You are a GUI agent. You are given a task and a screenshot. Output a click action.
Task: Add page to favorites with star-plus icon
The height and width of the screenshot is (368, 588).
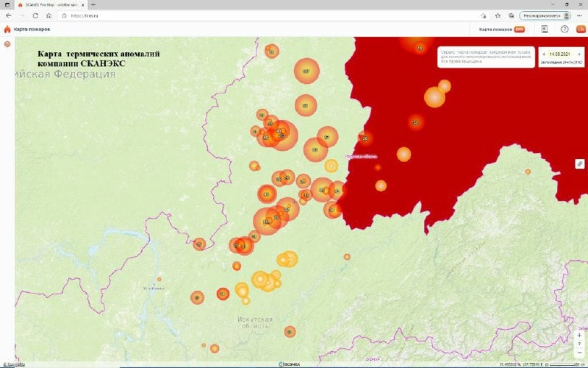click(484, 15)
